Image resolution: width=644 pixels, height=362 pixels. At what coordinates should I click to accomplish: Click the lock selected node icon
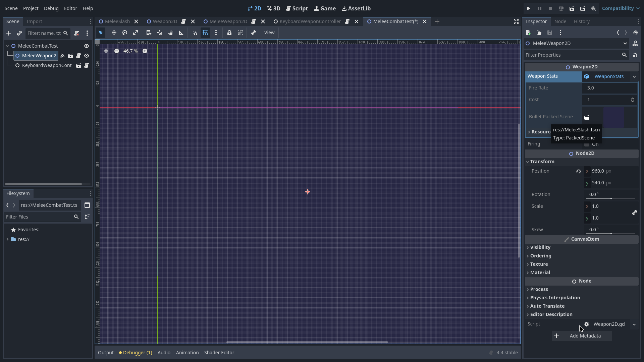pyautogui.click(x=229, y=33)
